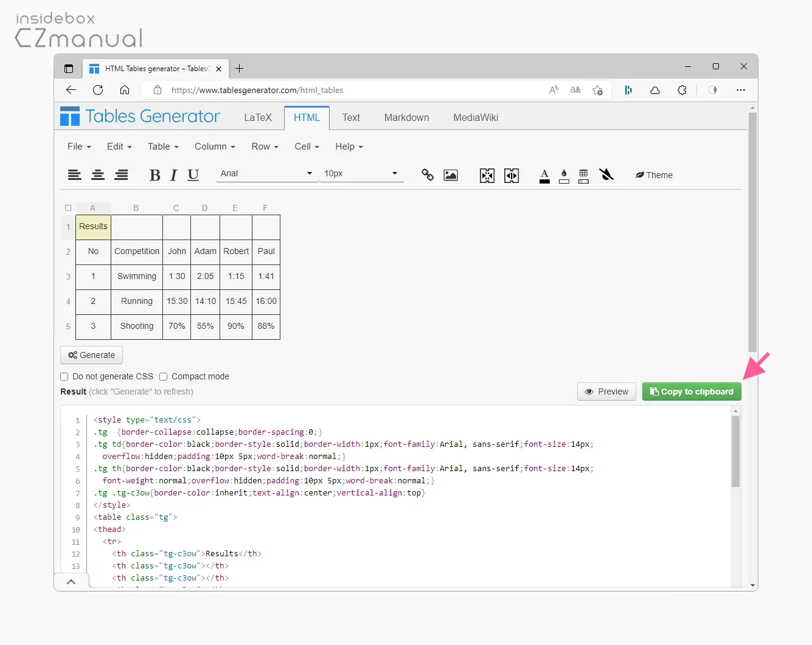The width and height of the screenshot is (812, 645).
Task: Go back in browser
Action: click(71, 90)
